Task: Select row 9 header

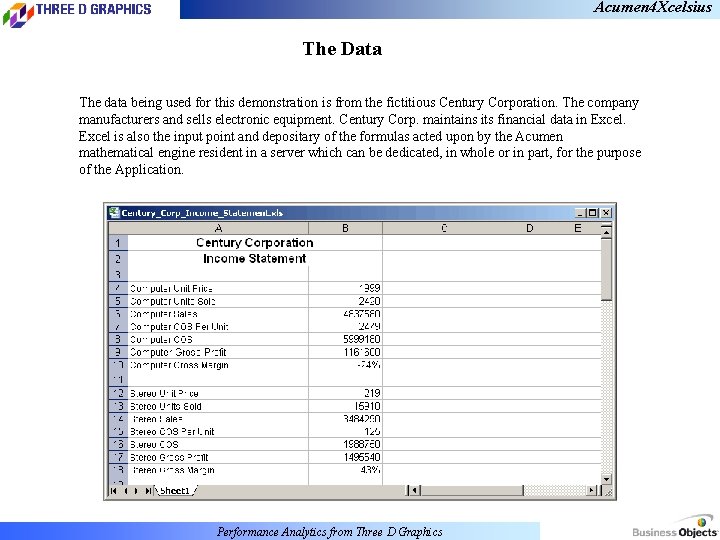Action: 118,352
